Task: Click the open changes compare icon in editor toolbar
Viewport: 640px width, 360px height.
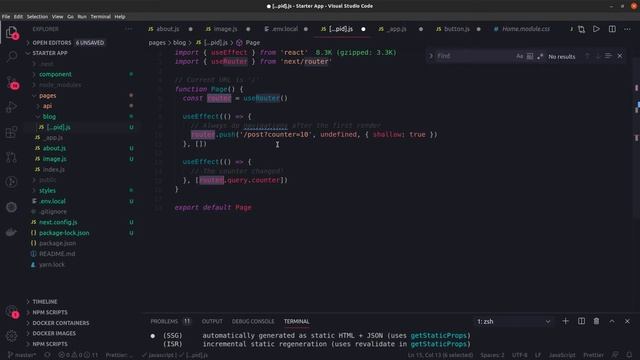Action: (581, 29)
